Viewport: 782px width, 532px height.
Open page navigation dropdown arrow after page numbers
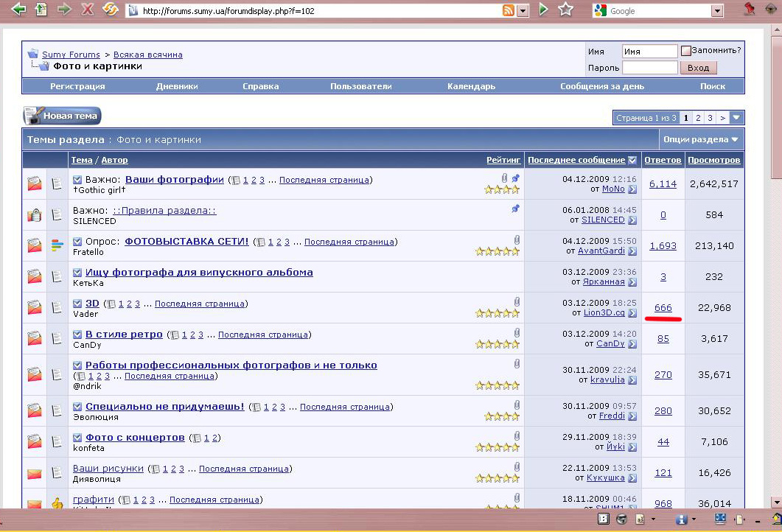pos(736,118)
